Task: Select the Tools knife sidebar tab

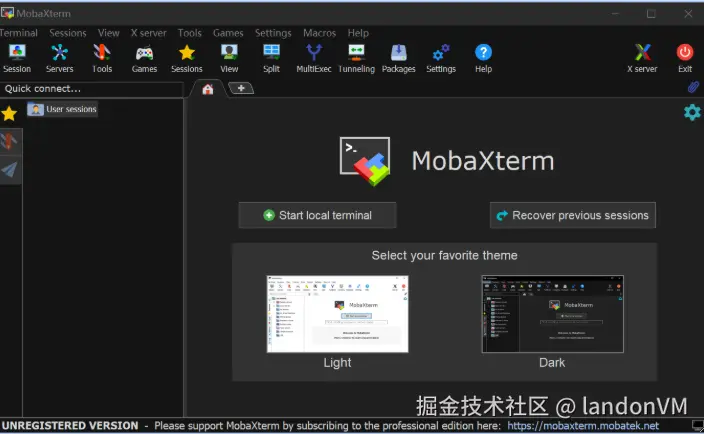Action: (9, 141)
